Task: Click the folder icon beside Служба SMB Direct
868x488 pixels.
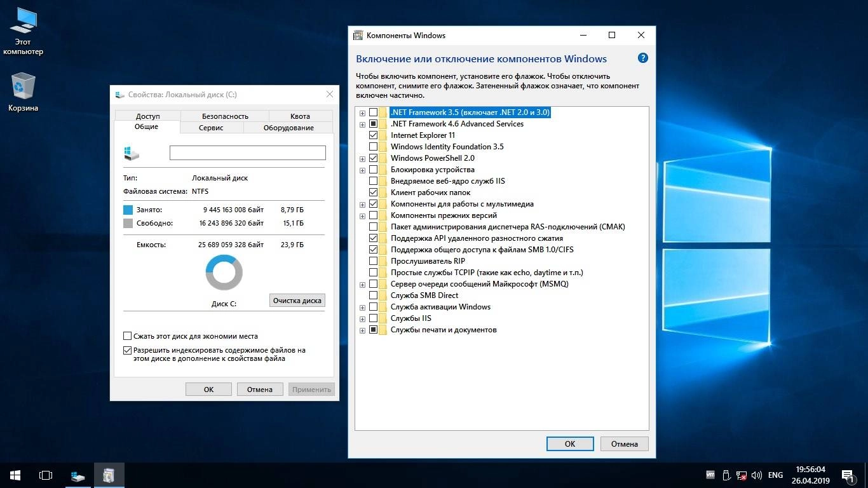Action: 383,295
